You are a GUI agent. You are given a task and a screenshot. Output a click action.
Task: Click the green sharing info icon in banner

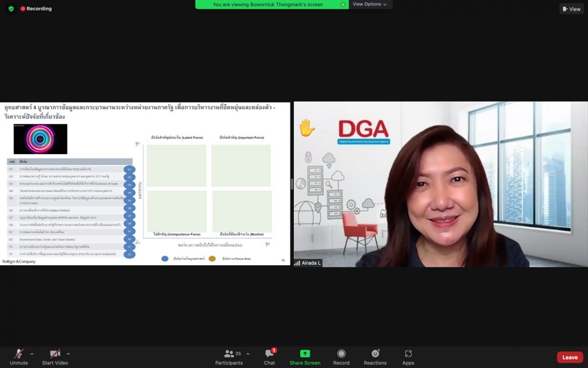click(x=343, y=5)
